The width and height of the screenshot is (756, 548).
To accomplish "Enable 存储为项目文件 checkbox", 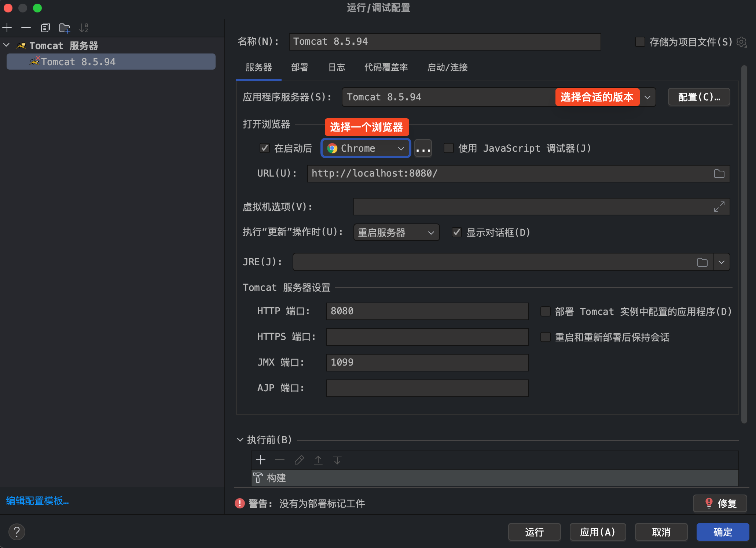I will click(x=640, y=42).
